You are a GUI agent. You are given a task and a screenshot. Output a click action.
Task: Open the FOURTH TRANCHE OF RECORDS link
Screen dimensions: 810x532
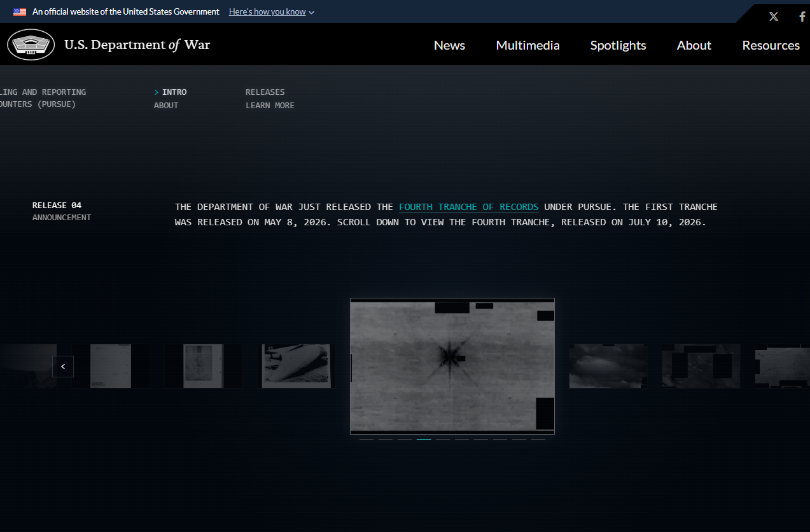(469, 207)
